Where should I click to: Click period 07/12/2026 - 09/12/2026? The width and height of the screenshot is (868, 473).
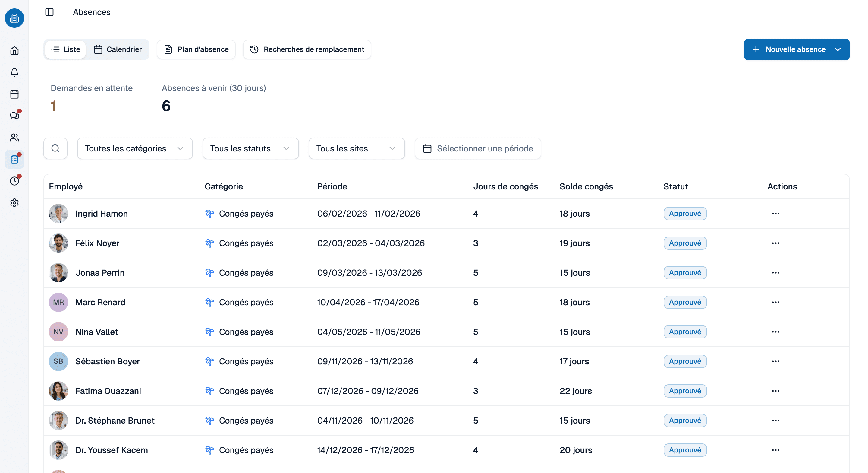(368, 391)
